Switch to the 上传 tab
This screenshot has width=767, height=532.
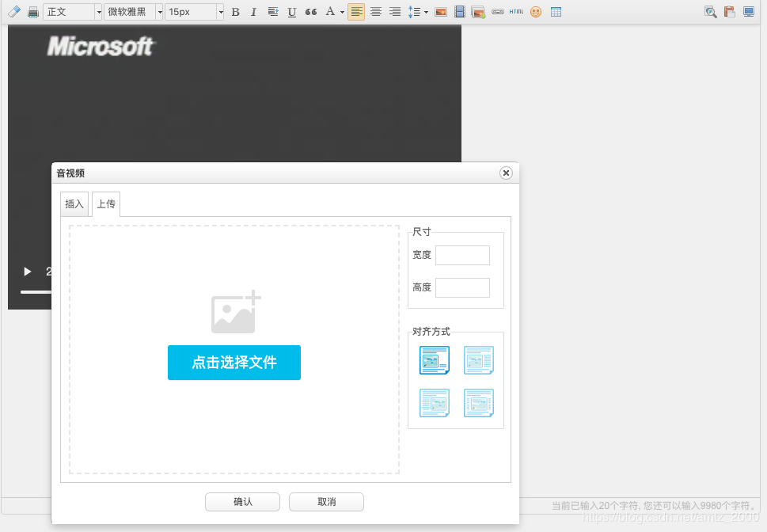(106, 204)
